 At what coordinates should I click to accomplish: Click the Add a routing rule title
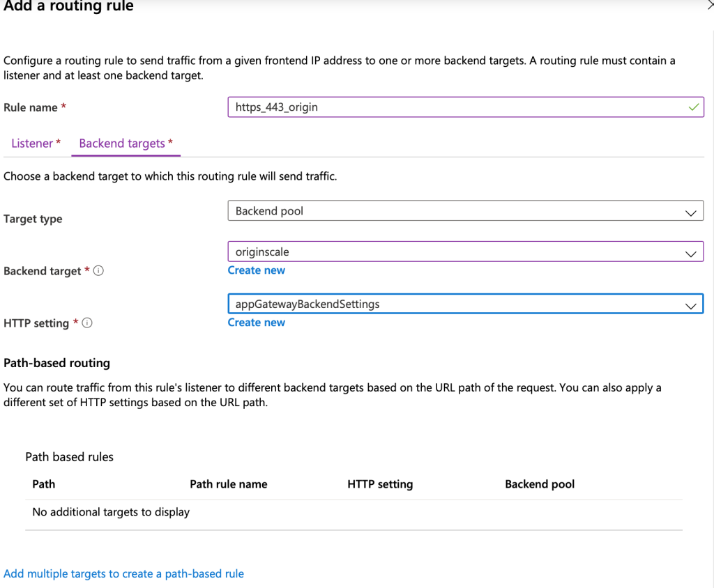coord(69,6)
